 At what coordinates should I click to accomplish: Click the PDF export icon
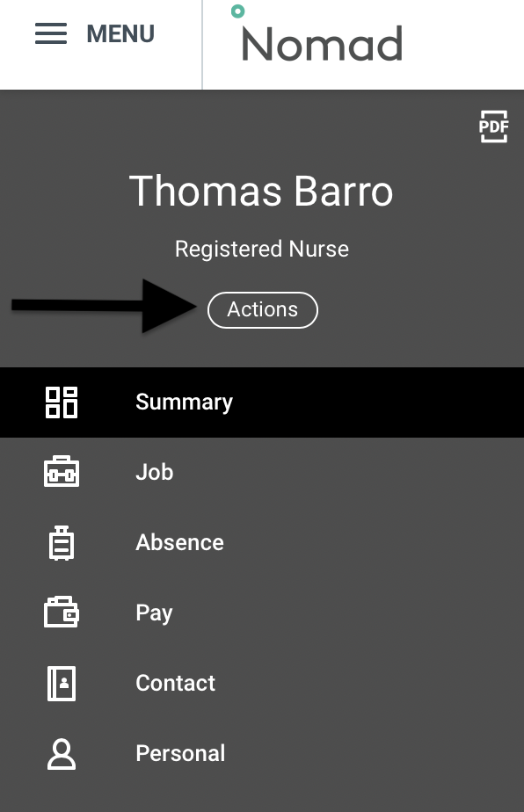coord(493,126)
